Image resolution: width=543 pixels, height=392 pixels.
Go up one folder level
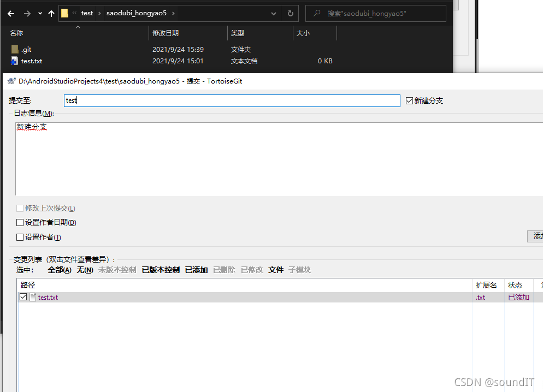click(x=51, y=14)
